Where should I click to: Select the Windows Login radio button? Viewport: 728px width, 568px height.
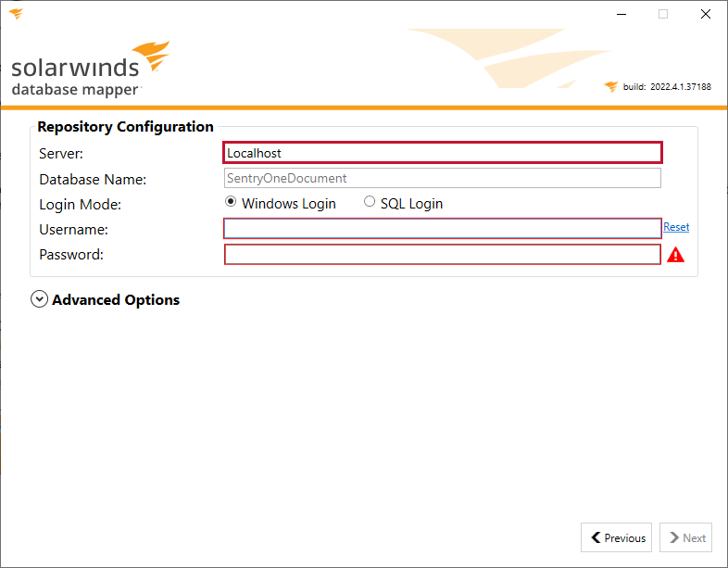pyautogui.click(x=231, y=202)
